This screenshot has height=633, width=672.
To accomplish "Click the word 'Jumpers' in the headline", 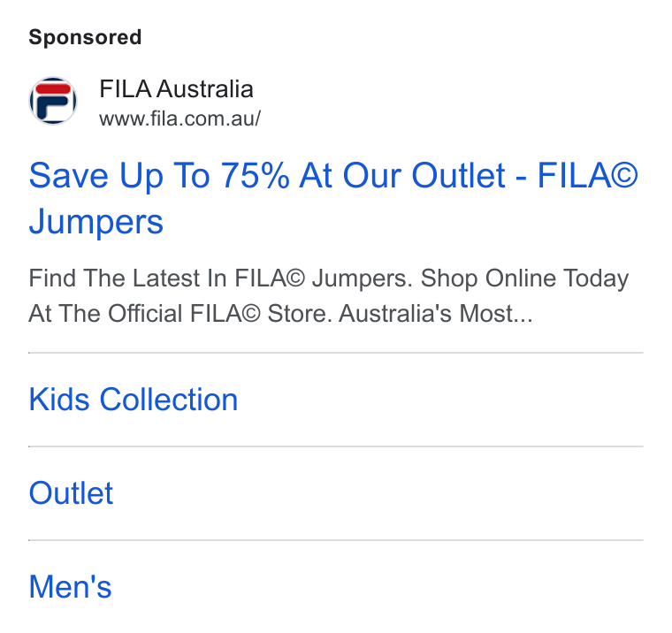I will (96, 222).
